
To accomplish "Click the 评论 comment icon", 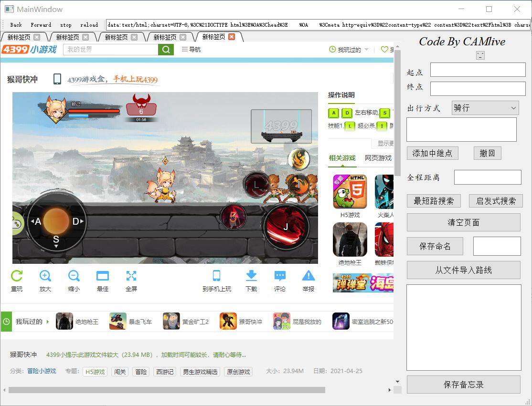I will coord(280,276).
